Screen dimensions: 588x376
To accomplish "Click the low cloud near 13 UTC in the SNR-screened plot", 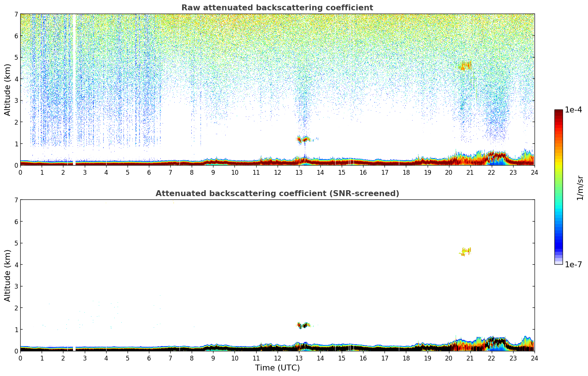I will (x=304, y=325).
